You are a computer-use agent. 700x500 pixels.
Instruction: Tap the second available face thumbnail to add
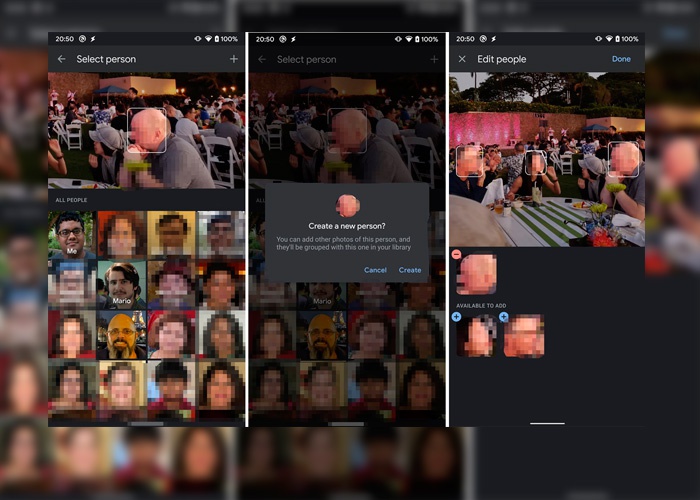click(524, 336)
